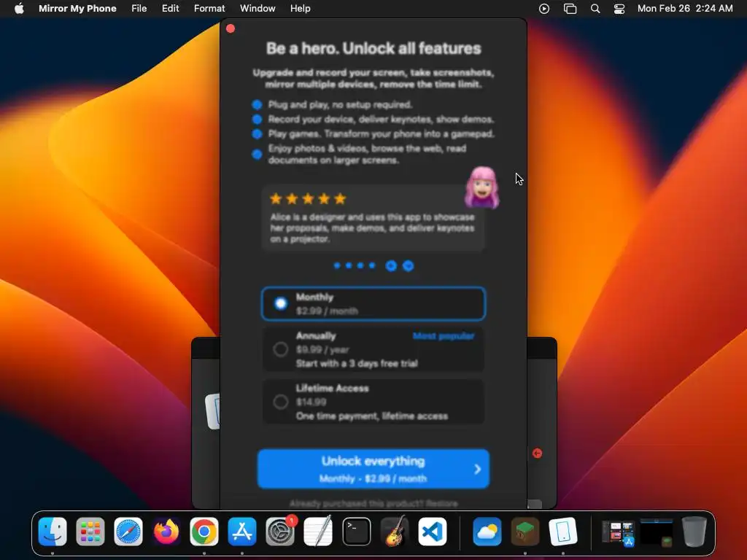Open the Trash from the Dock
Viewport: 747px width, 560px height.
(x=694, y=532)
